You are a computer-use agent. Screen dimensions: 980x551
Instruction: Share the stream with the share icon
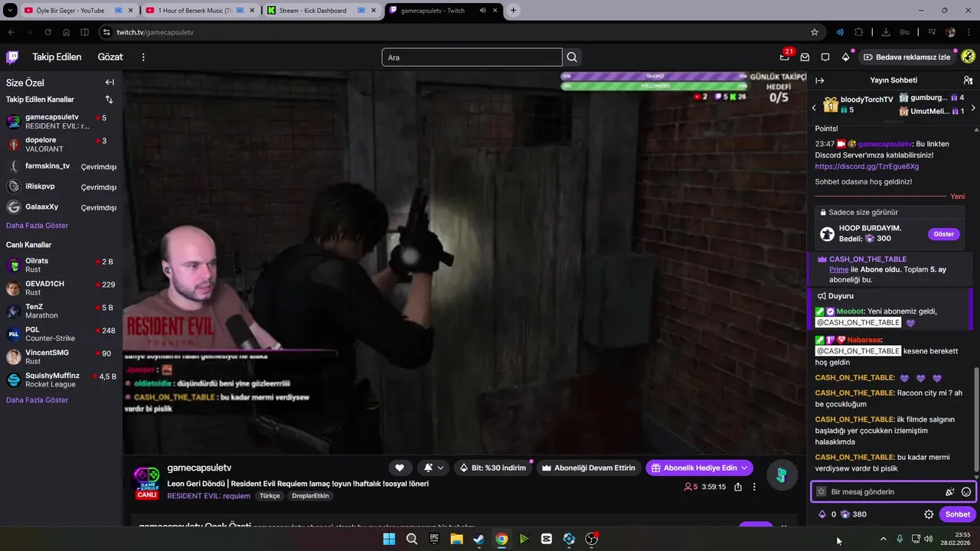pyautogui.click(x=738, y=487)
